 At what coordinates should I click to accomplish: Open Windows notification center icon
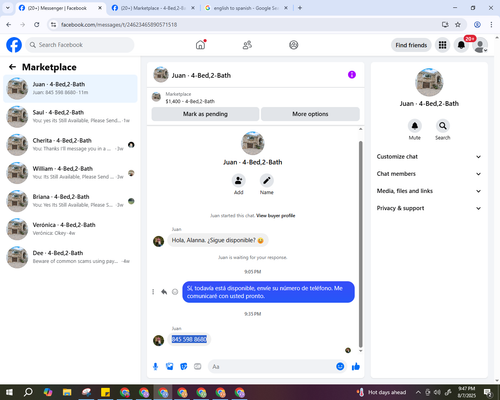[x=488, y=392]
